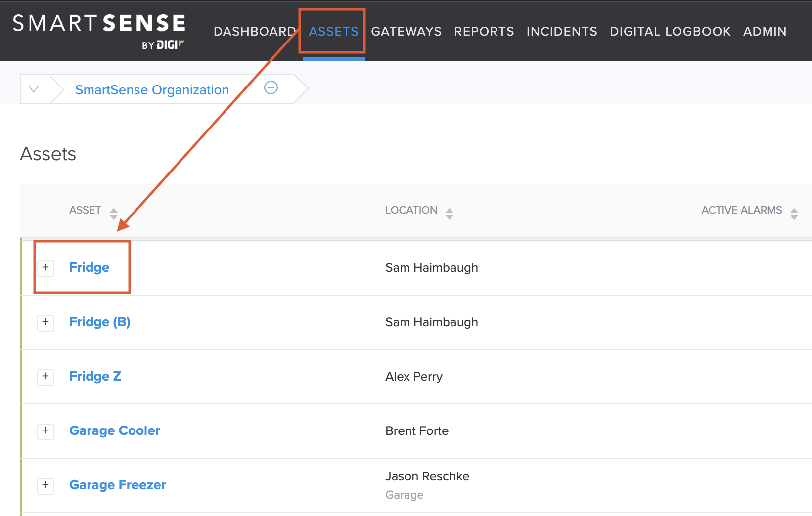812x516 pixels.
Task: Click the Active Alarms column header label
Action: coord(742,210)
